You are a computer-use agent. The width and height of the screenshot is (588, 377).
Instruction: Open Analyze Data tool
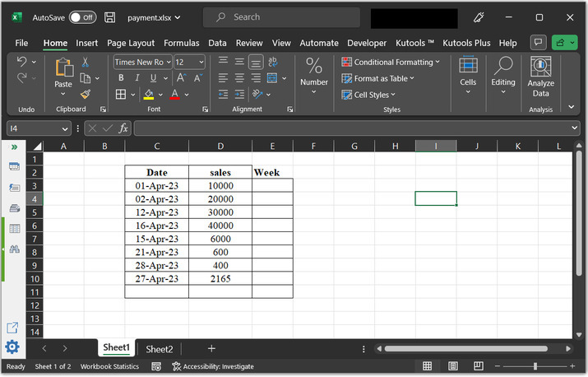point(540,77)
